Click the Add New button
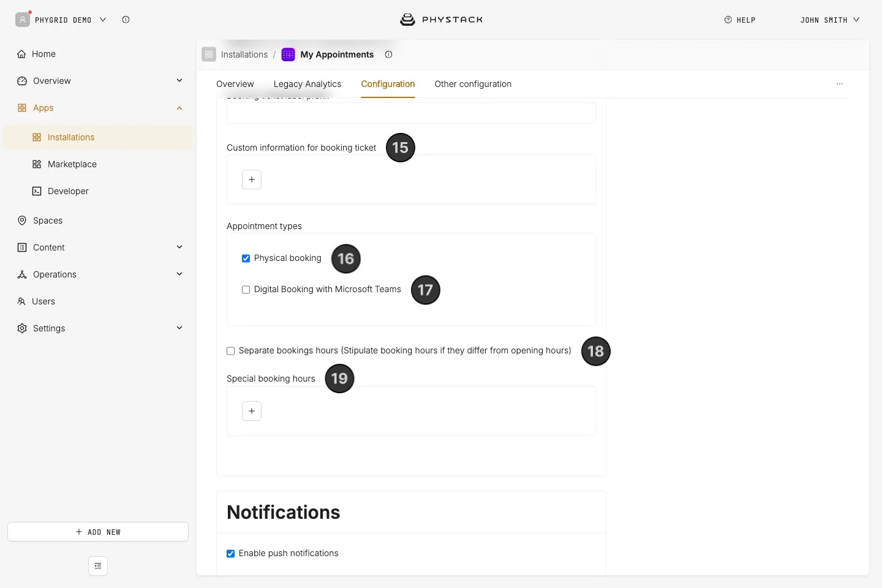The height and width of the screenshot is (588, 882). click(98, 532)
